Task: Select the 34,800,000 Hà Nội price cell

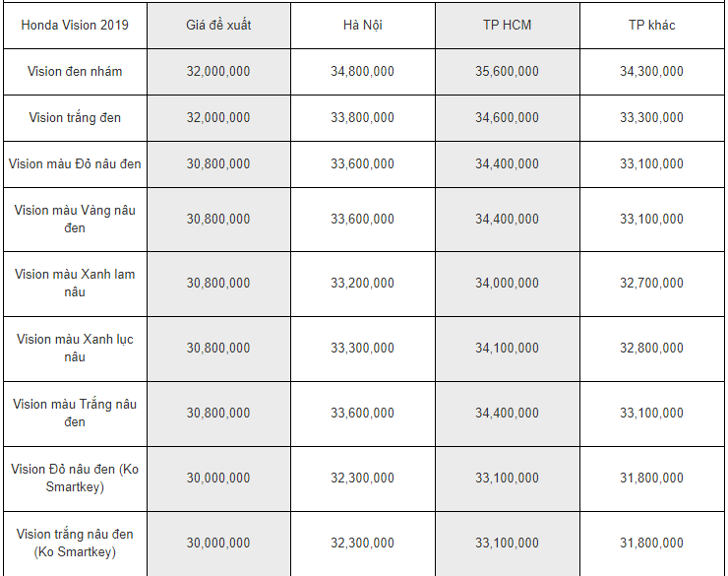Action: [x=363, y=72]
